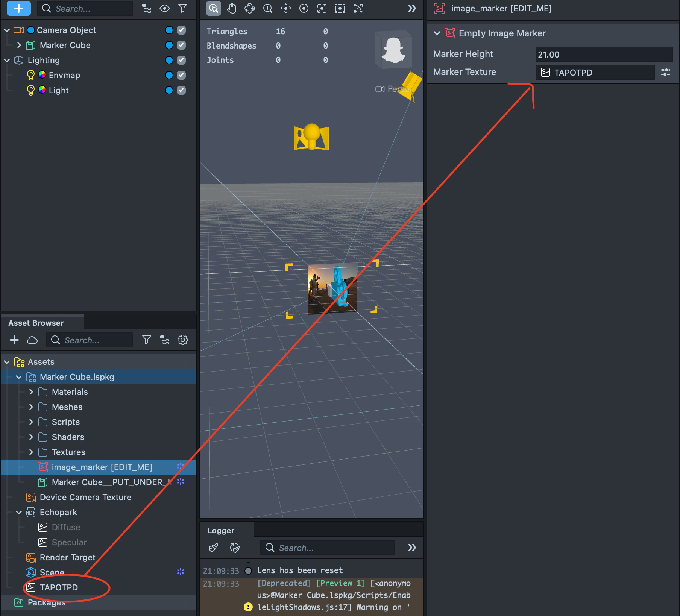Click the Persp camera view label

[x=393, y=89]
